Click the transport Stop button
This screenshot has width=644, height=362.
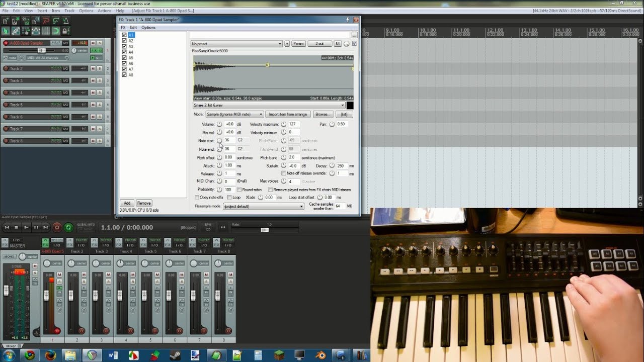(x=16, y=227)
